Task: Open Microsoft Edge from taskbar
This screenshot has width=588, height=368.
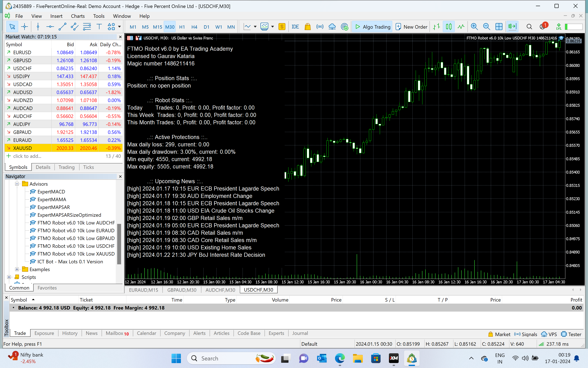Action: tap(340, 358)
